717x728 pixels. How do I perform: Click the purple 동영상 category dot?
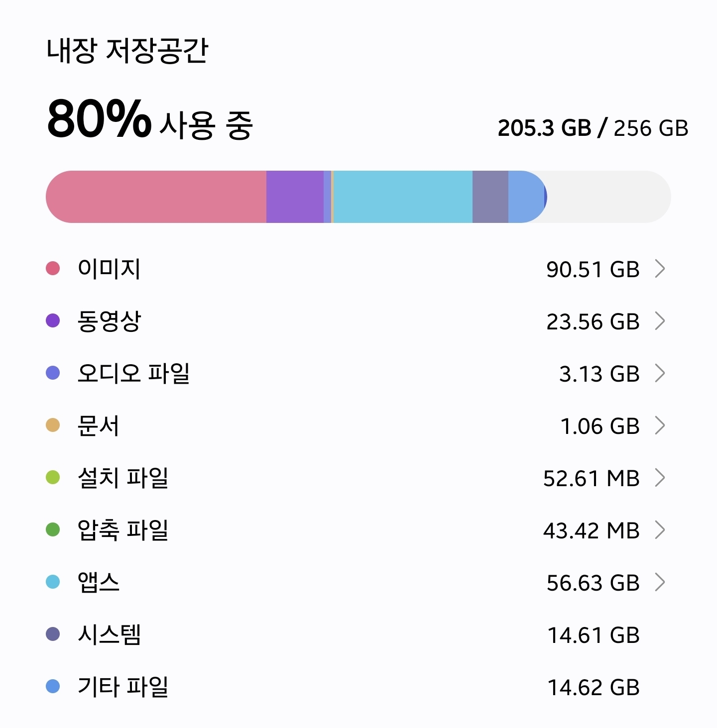click(53, 320)
